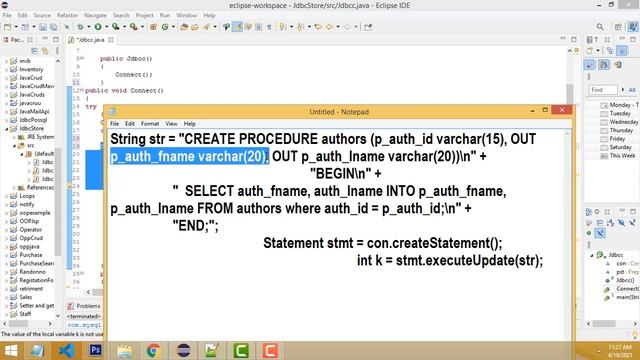The width and height of the screenshot is (640, 360).
Task: Click the Windows Start button
Action: coord(11,351)
